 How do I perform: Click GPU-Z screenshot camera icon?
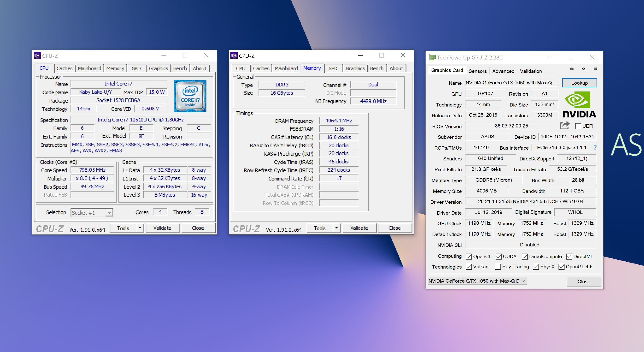pyautogui.click(x=571, y=69)
